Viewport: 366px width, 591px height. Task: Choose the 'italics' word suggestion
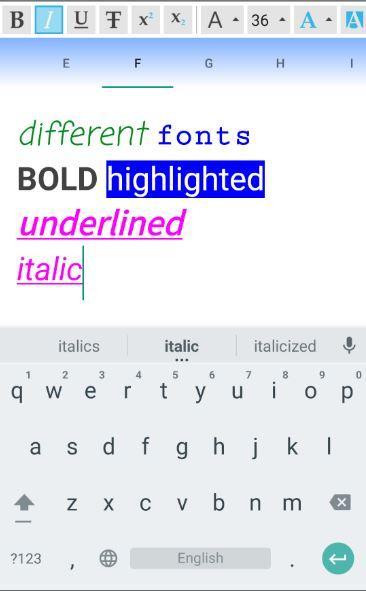[x=79, y=346]
